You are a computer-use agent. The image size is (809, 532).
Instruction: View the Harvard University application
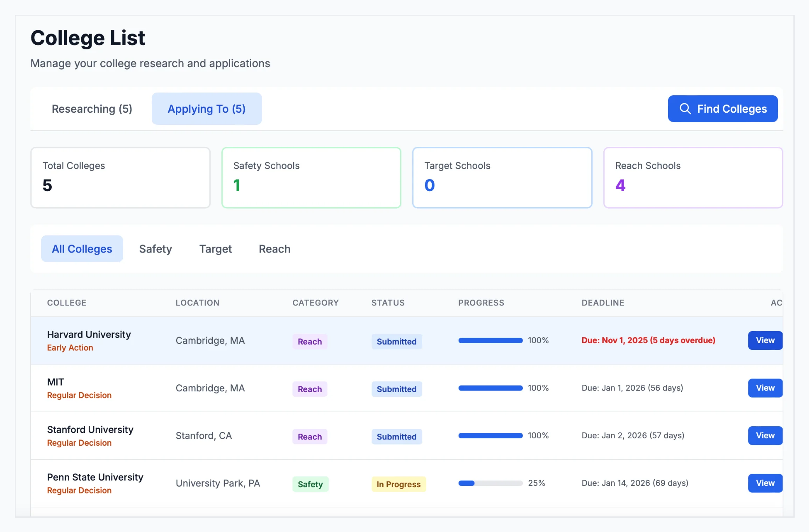tap(765, 340)
